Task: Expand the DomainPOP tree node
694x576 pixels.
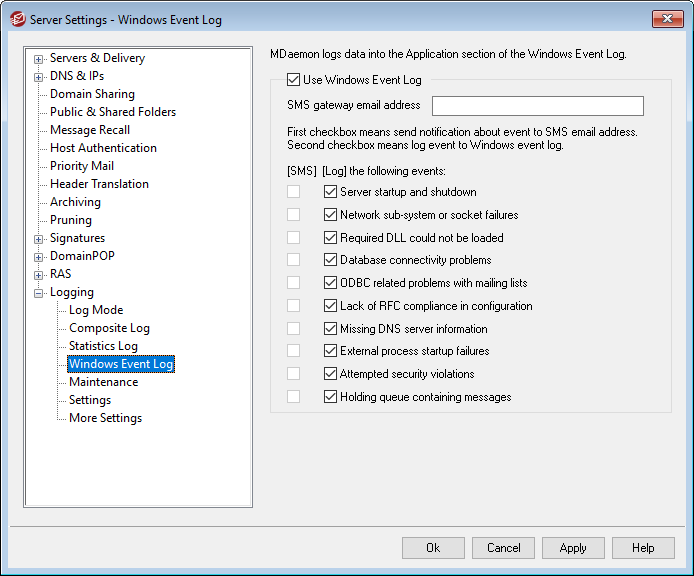Action: tap(39, 257)
